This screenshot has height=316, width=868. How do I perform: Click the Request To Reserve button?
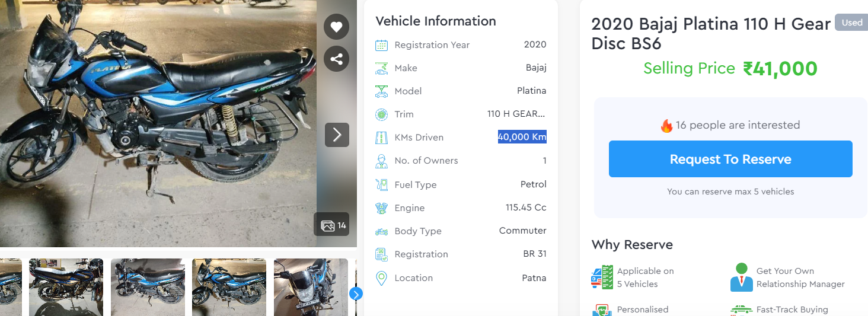730,159
